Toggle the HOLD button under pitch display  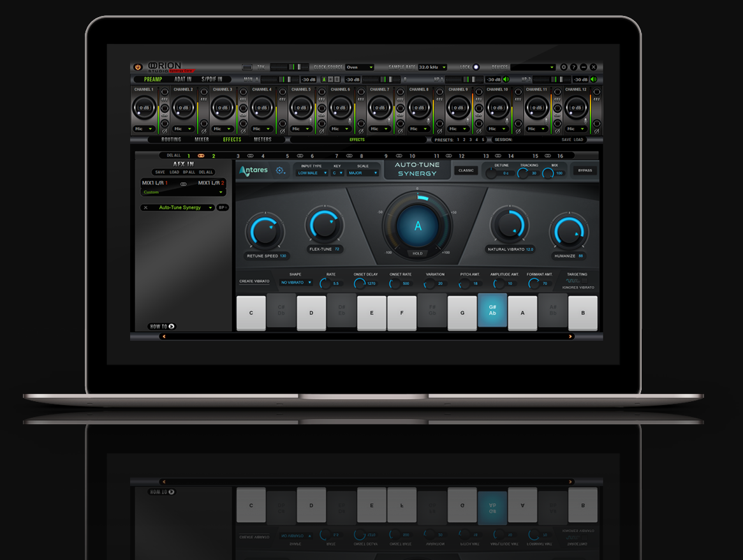pos(418,253)
